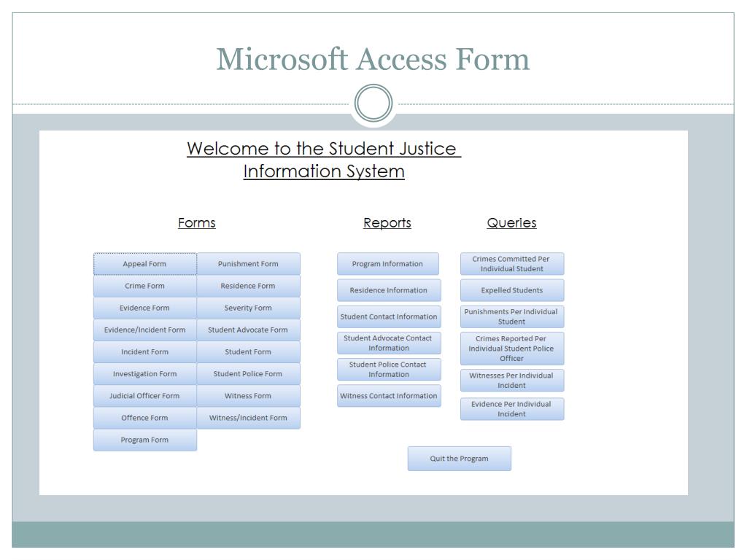747x560 pixels.
Task: Open Witnesses Per Individual Incident query
Action: [x=511, y=381]
